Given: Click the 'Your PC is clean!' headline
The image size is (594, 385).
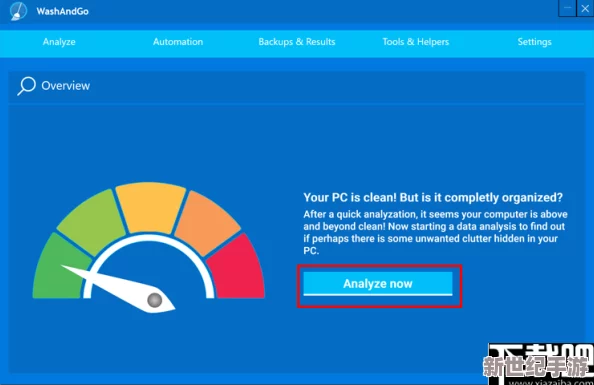Looking at the screenshot, I should tap(433, 197).
